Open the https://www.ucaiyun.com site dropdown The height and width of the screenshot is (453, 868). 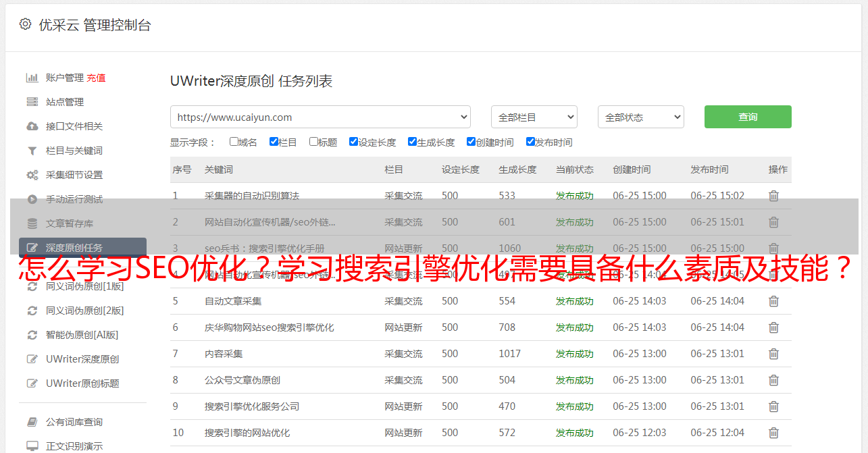point(320,117)
